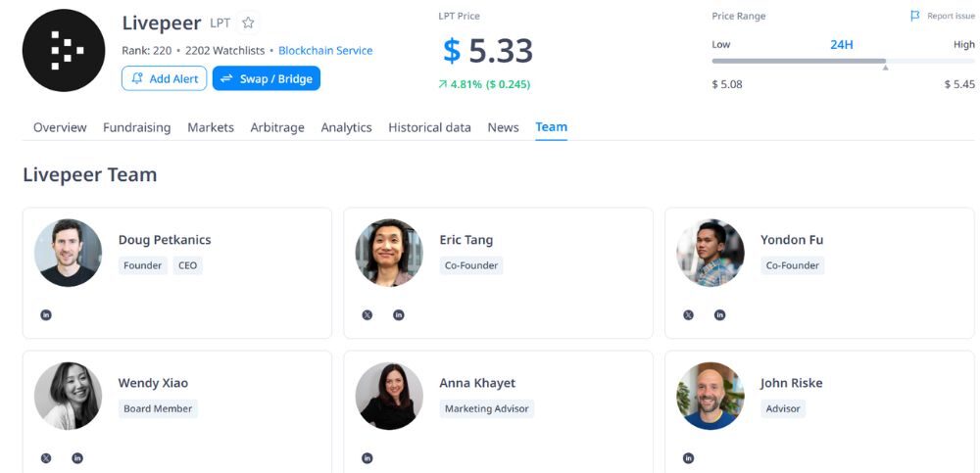Click the Livepeer Team heading
Viewport: 980px width, 473px height.
pos(90,174)
